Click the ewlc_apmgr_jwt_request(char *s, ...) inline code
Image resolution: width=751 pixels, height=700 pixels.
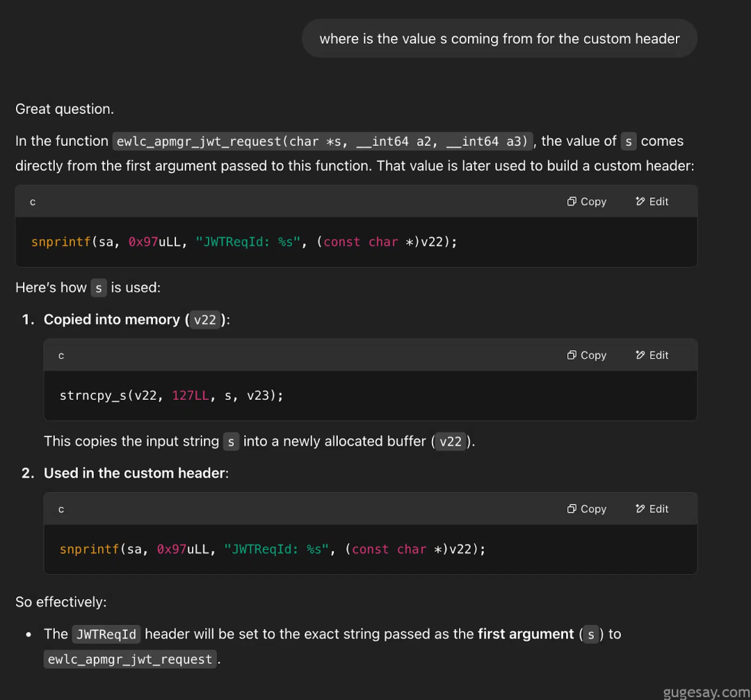323,141
